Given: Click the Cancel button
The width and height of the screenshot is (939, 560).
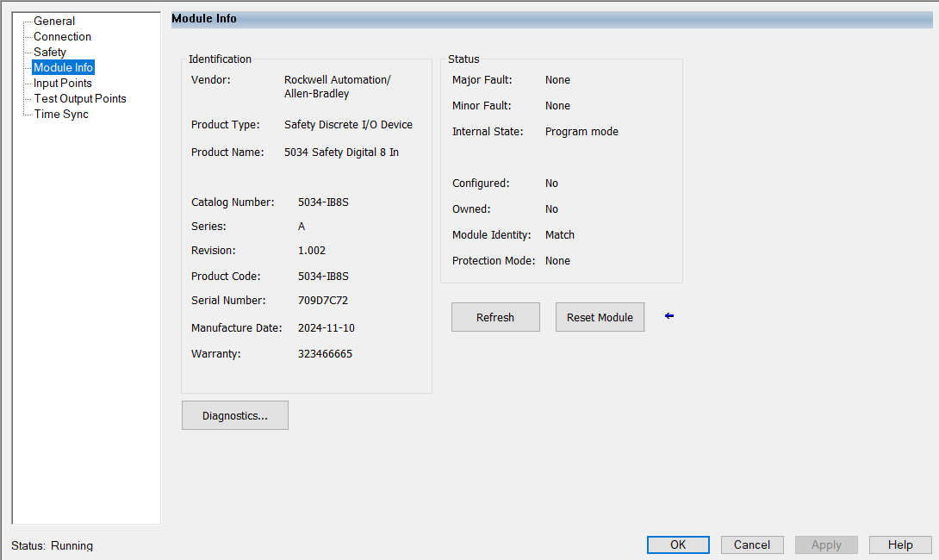Looking at the screenshot, I should pyautogui.click(x=751, y=544).
